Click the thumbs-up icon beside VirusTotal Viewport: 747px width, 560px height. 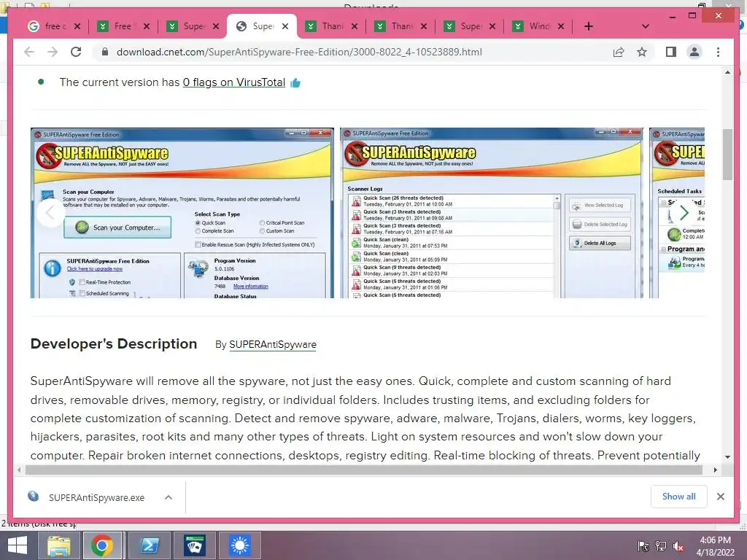pos(295,83)
